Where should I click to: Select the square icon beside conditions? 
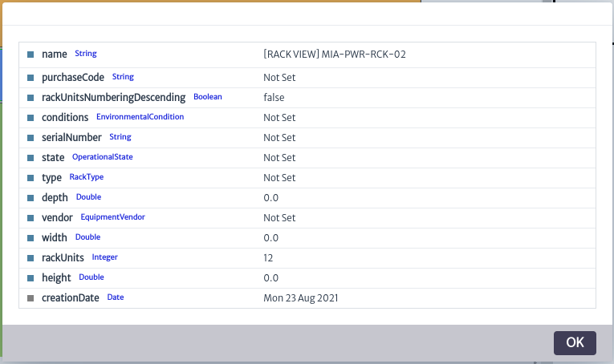click(x=30, y=118)
